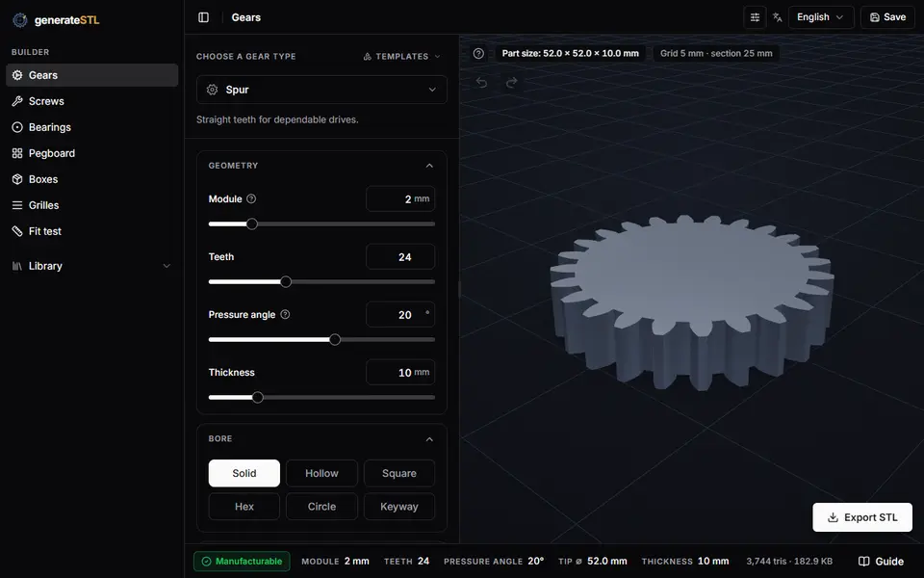Redo the last change

click(x=511, y=82)
